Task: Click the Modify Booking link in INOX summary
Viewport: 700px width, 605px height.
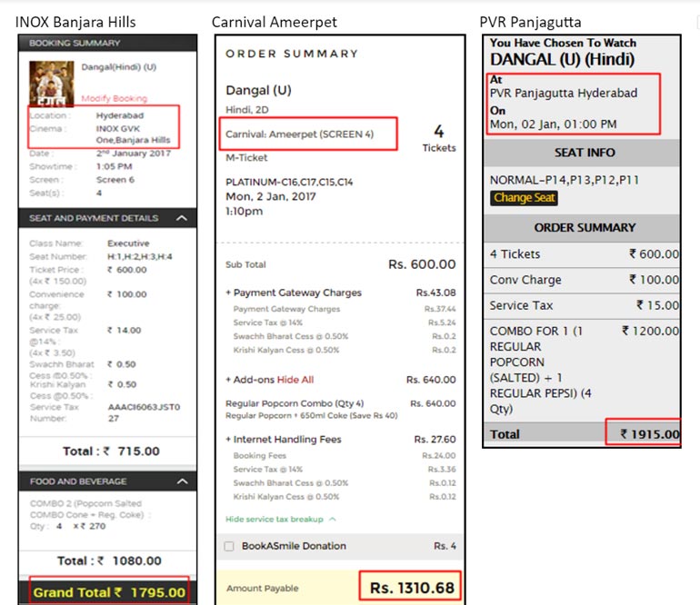Action: tap(115, 98)
